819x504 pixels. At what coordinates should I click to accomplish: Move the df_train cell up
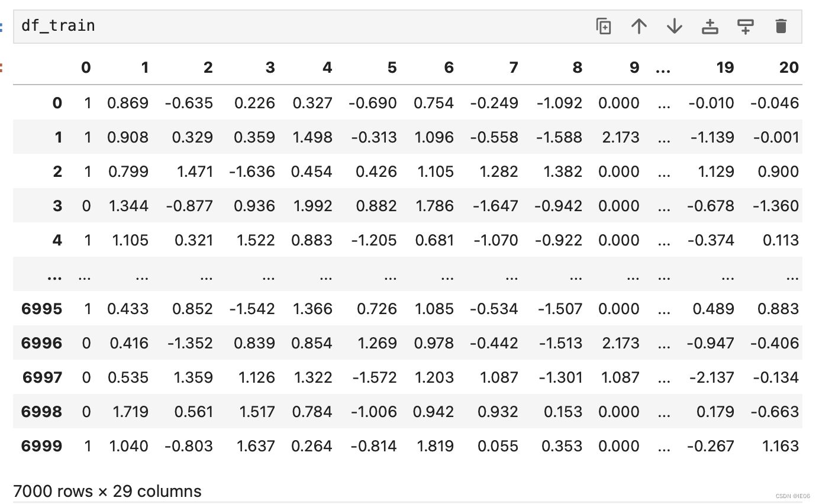[x=639, y=26]
